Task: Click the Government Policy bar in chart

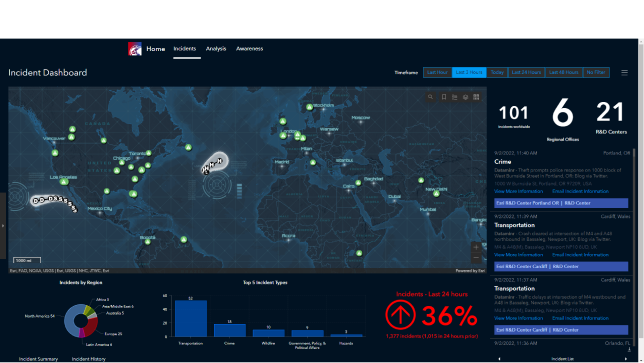Action: [307, 333]
